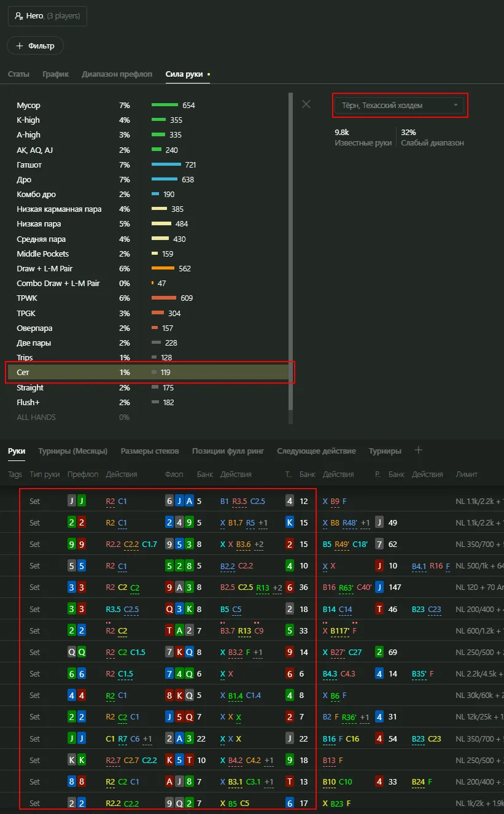504x814 pixels.
Task: Open Турниры (Месяцы) tab
Action: 72,451
